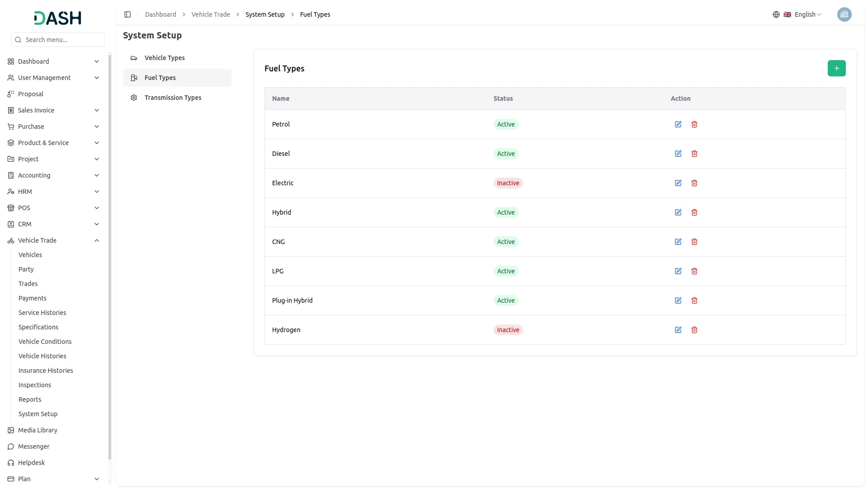868x488 pixels.
Task: Switch to Transmission Types tab
Action: click(x=173, y=98)
